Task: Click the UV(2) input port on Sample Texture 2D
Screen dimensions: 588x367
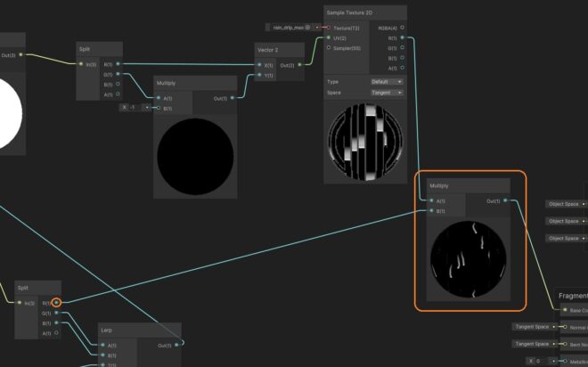Action: [329, 37]
